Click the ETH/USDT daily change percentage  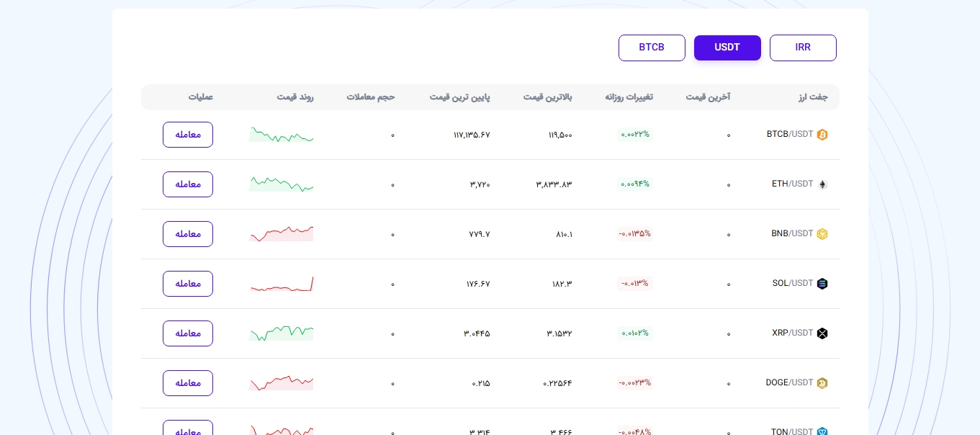pos(635,184)
